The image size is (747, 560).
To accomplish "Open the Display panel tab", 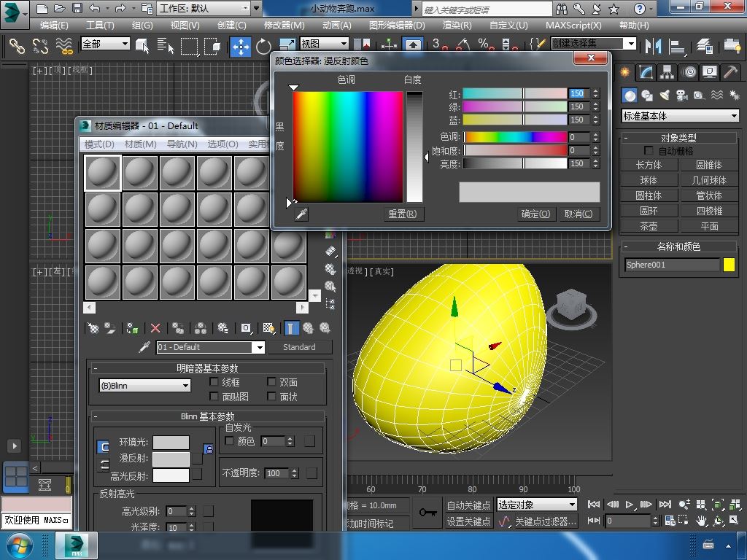I will 710,72.
